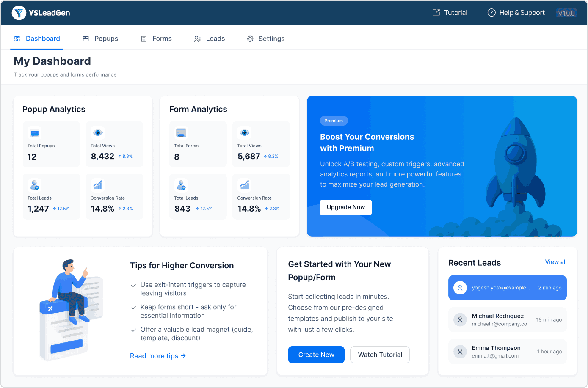Go to the Leads tab
The image size is (588, 388).
pyautogui.click(x=209, y=39)
